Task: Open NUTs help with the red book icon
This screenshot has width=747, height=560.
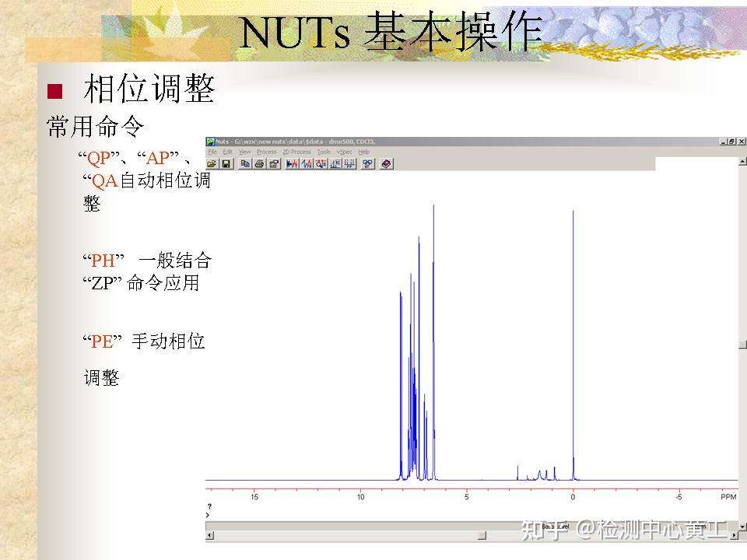Action: click(387, 163)
